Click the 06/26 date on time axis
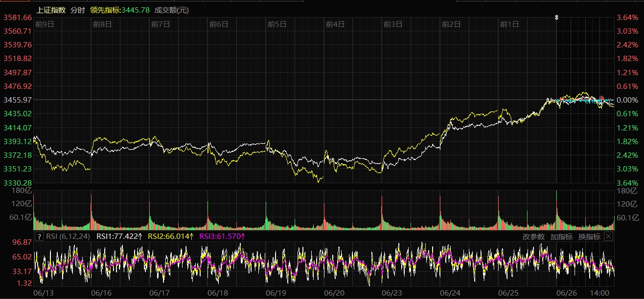The width and height of the screenshot is (644, 299). coord(567,293)
